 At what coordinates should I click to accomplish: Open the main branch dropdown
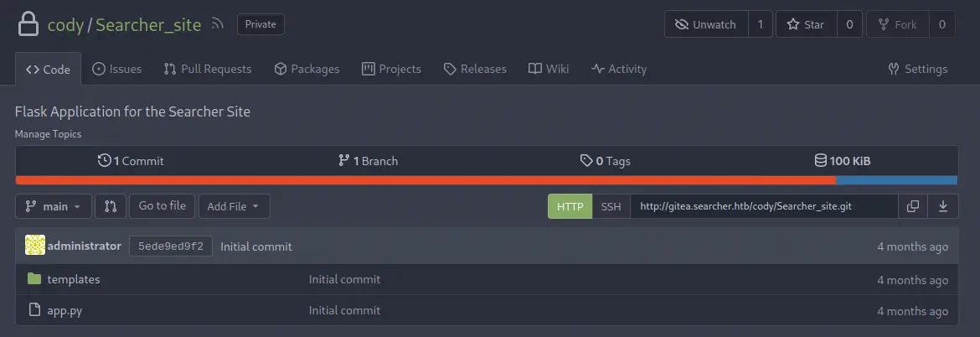pyautogui.click(x=54, y=206)
